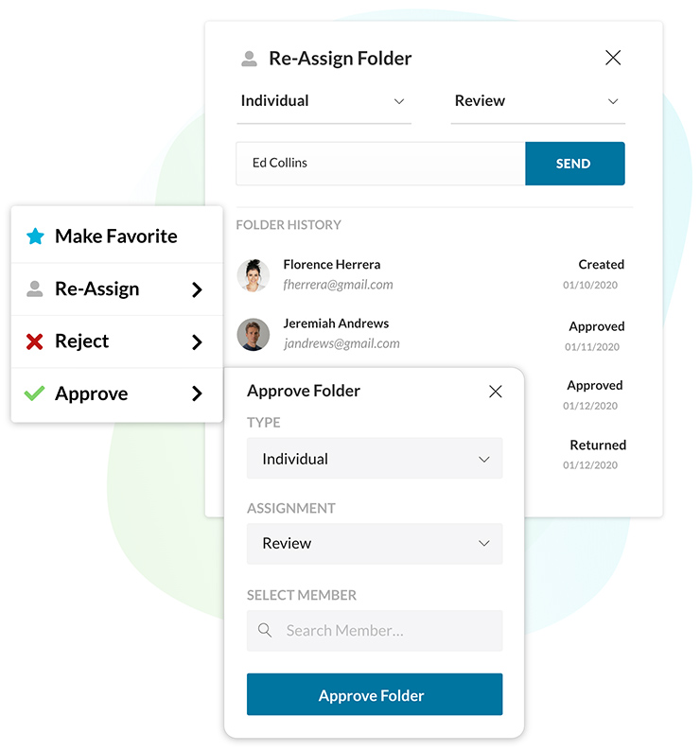
Task: Click the Ed Collins name input field
Action: tap(380, 164)
